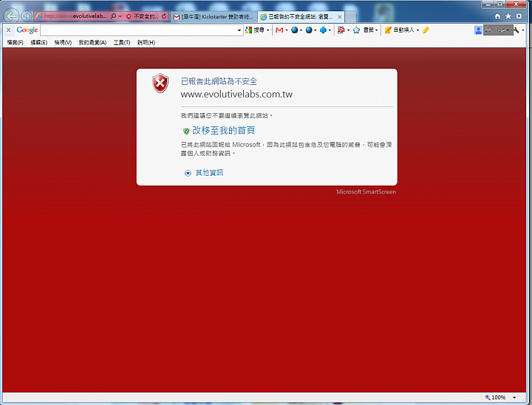Click the Gmail icon on Google Toolbar

pyautogui.click(x=279, y=30)
